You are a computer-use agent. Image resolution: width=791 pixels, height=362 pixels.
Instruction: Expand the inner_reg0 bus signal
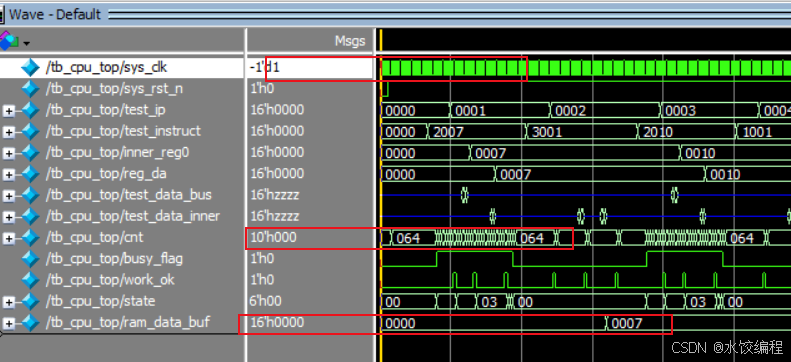9,153
